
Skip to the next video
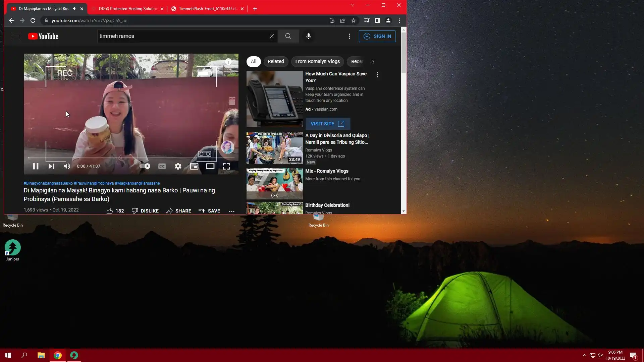tap(51, 166)
